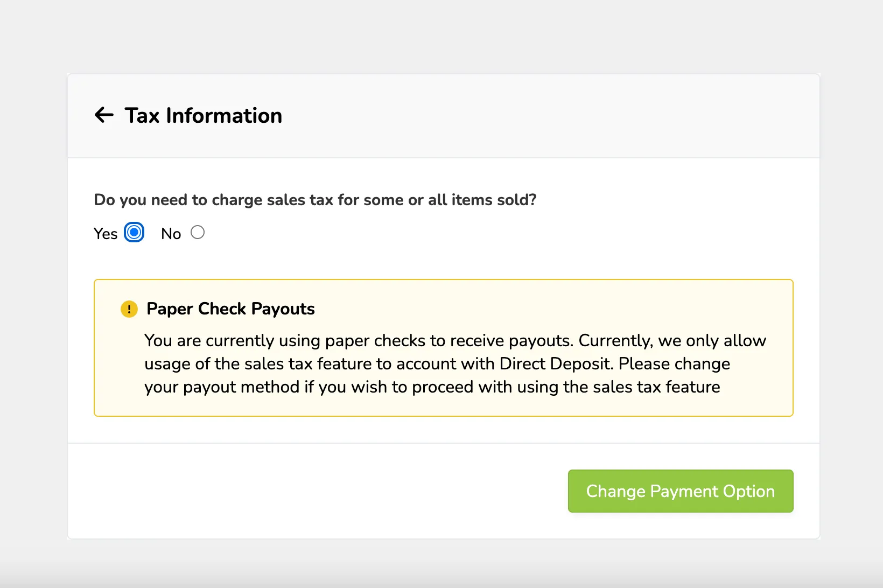883x588 pixels.
Task: Click the Paper Check Payouts alert title
Action: 230,309
